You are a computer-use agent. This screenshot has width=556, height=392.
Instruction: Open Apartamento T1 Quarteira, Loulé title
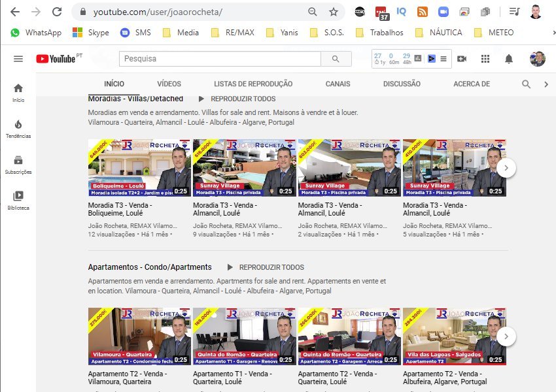click(232, 378)
